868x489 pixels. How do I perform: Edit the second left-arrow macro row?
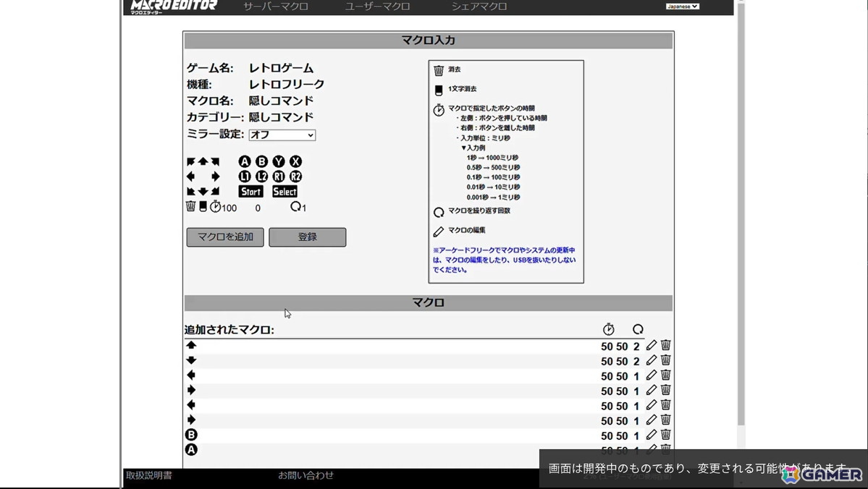pyautogui.click(x=651, y=405)
